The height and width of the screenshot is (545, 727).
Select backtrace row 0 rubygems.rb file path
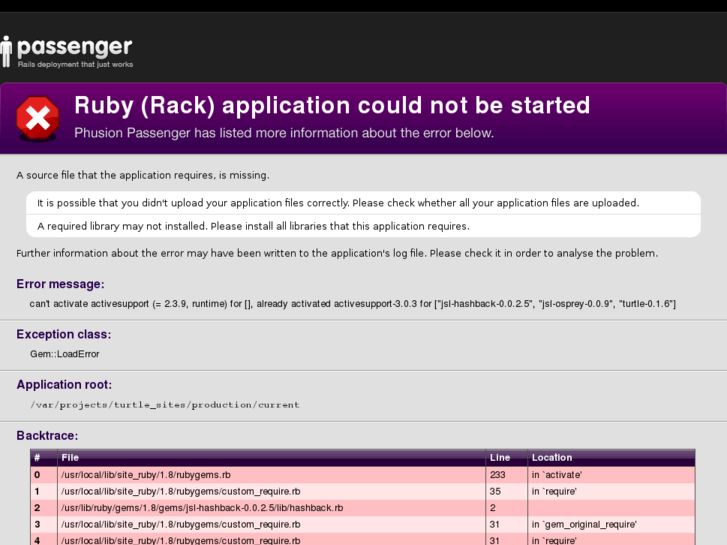(x=146, y=475)
